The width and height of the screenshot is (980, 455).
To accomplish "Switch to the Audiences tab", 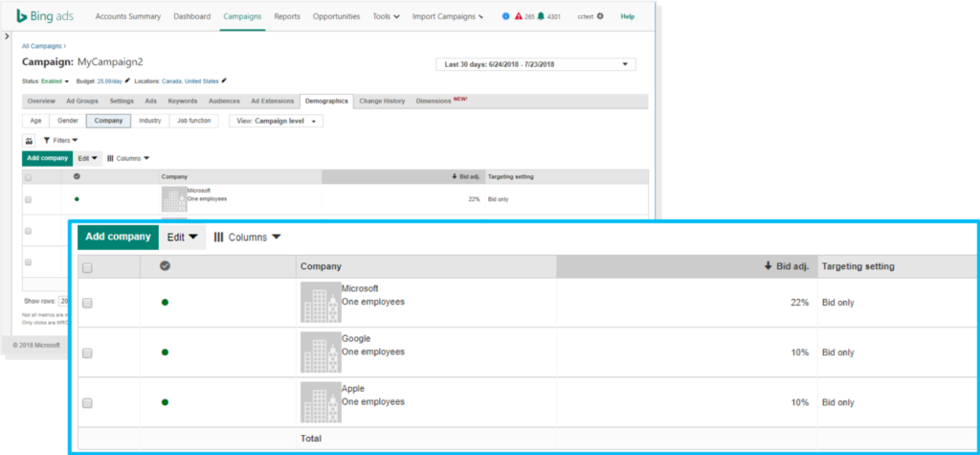I will pyautogui.click(x=224, y=101).
